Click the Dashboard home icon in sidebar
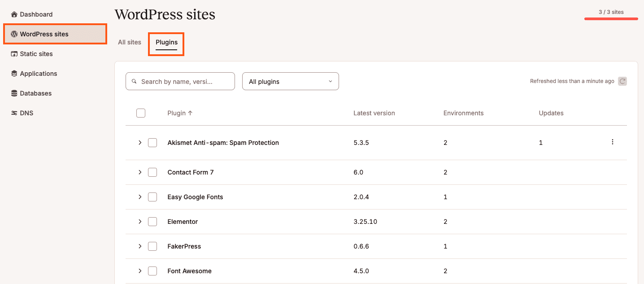Screen dimensions: 644x284 pyautogui.click(x=14, y=14)
